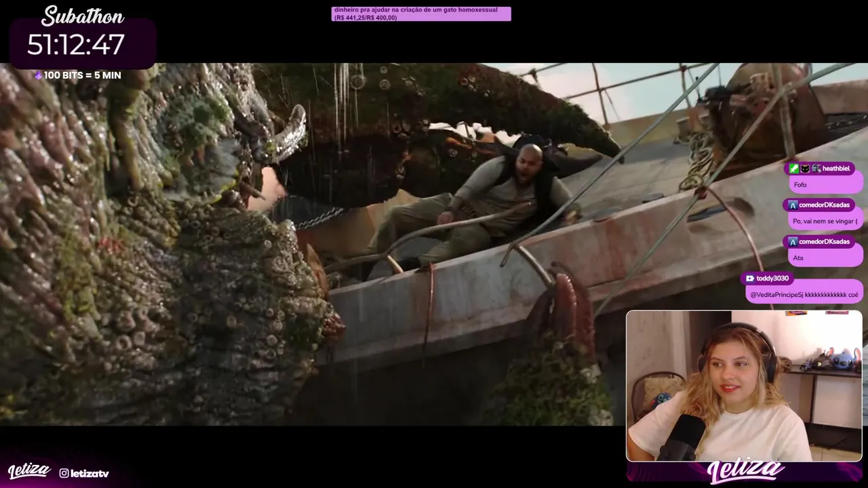Click the green sword moderator badge beside heathbiel

(794, 169)
